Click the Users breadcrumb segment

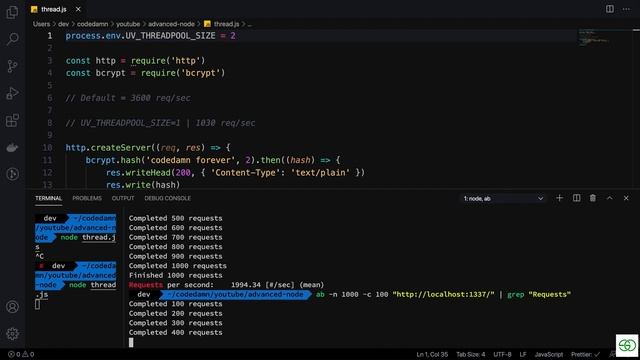click(41, 24)
